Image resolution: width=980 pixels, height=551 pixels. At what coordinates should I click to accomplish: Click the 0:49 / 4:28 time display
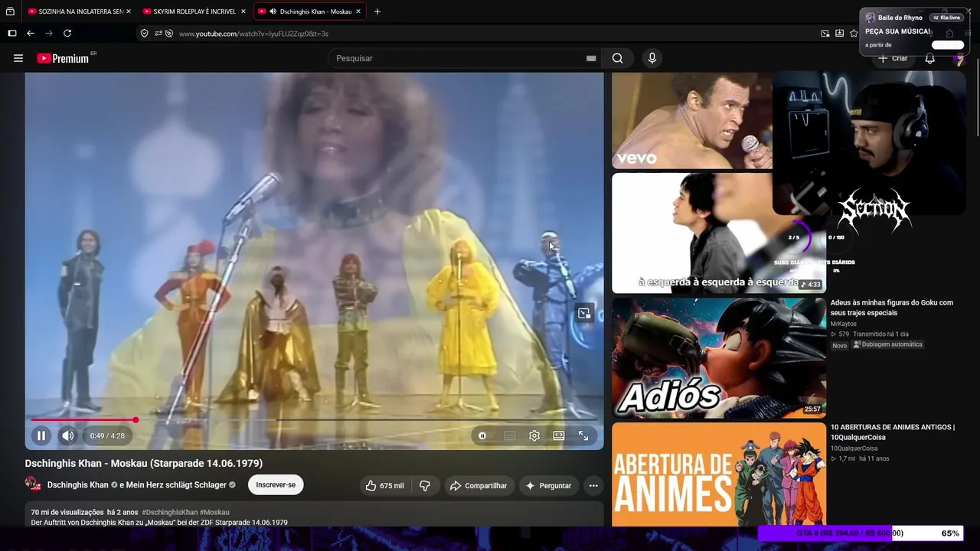click(x=107, y=435)
